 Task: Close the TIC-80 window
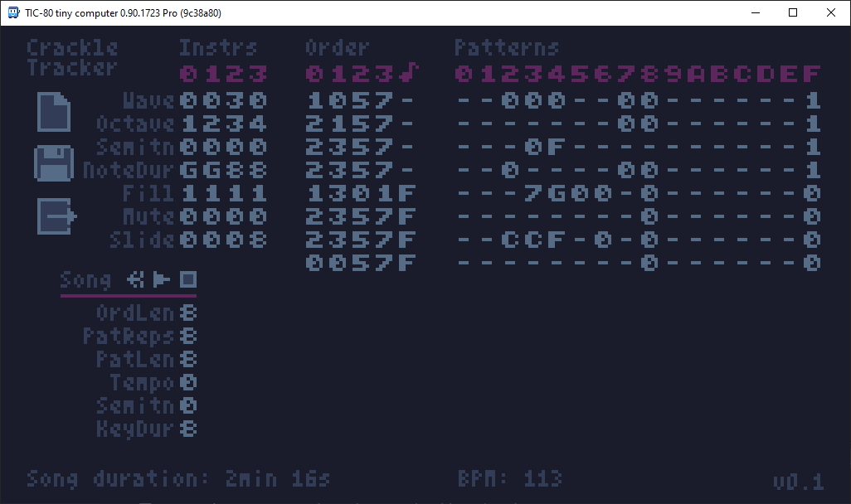(831, 12)
